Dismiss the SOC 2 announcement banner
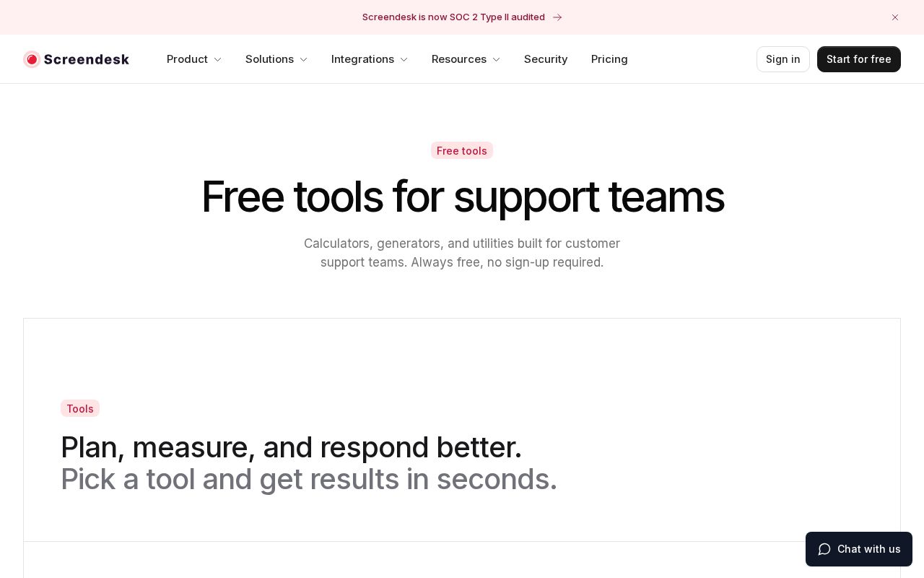Image resolution: width=924 pixels, height=578 pixels. tap(895, 17)
